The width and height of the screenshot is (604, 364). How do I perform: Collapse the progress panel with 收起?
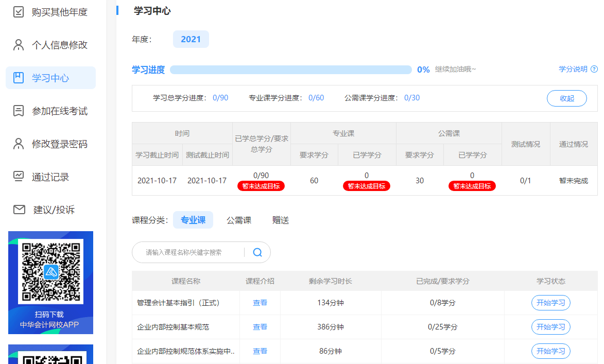point(566,98)
